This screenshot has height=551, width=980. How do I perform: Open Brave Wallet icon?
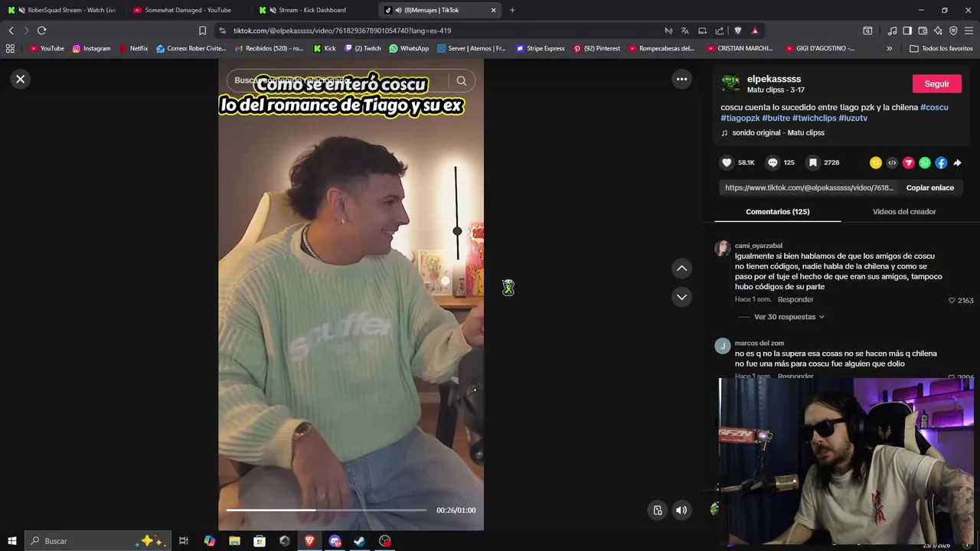(x=923, y=31)
